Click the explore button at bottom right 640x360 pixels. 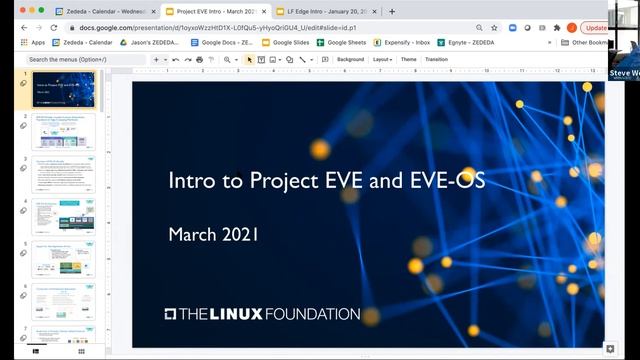610,349
